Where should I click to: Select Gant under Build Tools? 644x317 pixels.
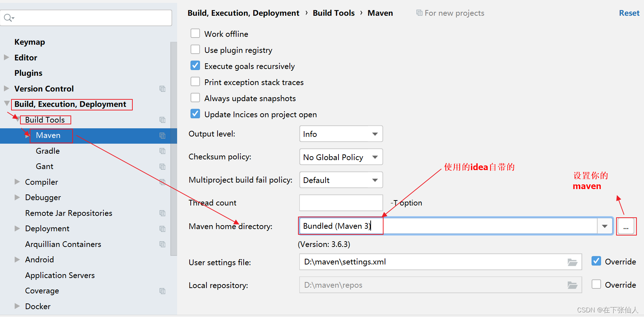(44, 166)
